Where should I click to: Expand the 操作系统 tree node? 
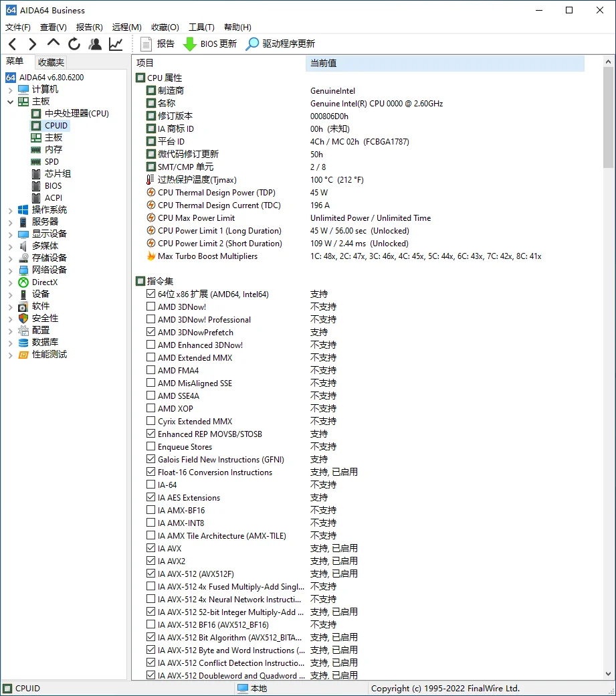pyautogui.click(x=10, y=210)
